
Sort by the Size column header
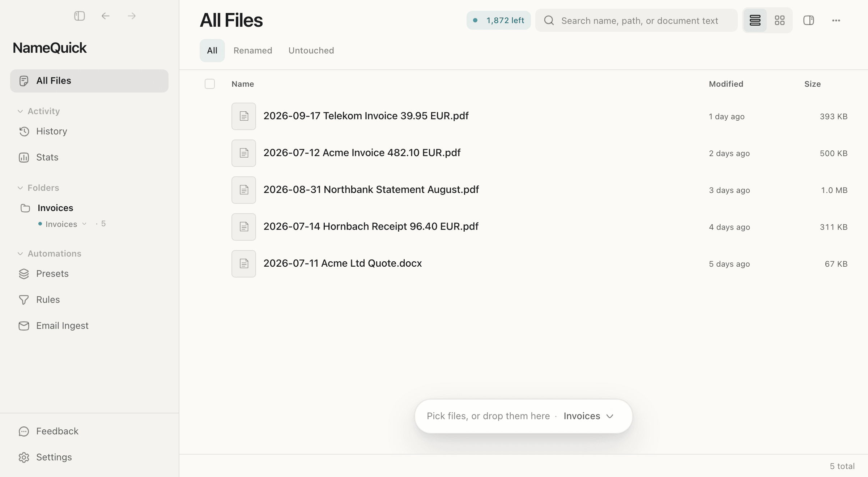click(812, 84)
